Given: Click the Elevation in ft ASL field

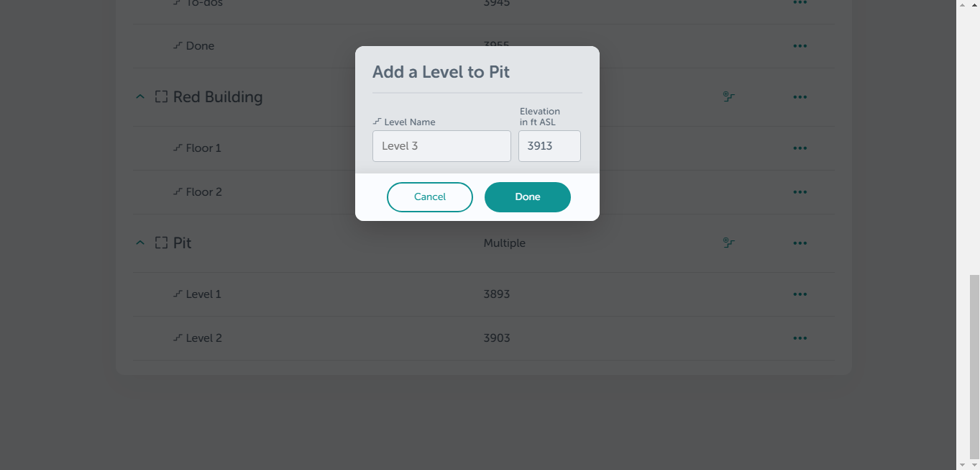Looking at the screenshot, I should tap(549, 146).
